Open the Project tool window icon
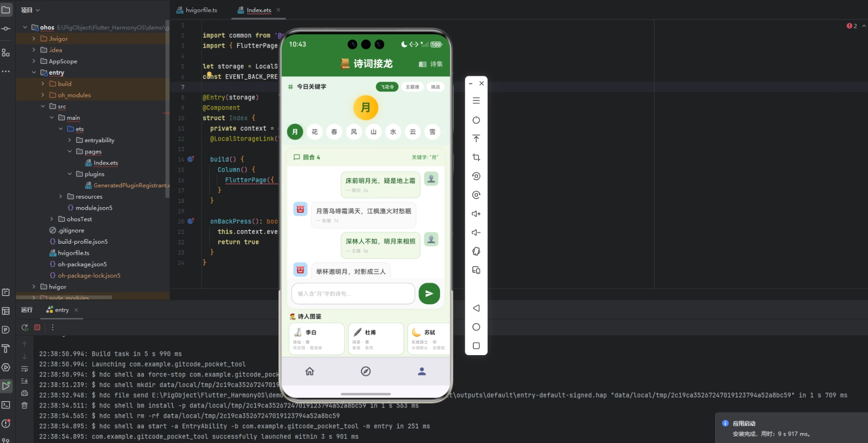Screen dimensions: 868x443 [6, 10]
